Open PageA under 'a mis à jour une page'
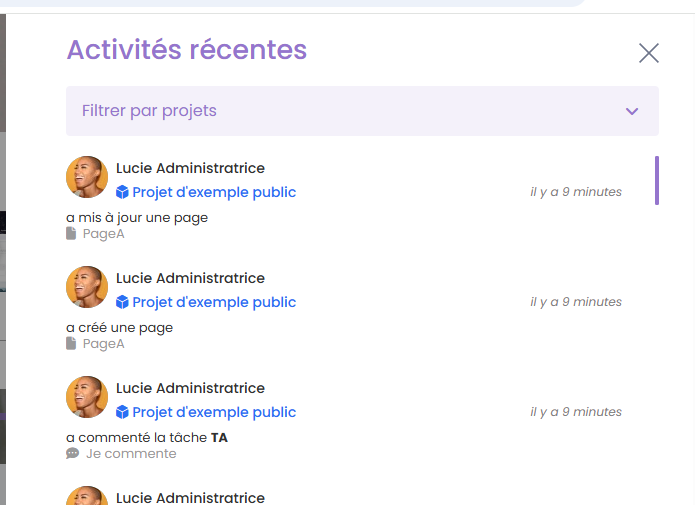This screenshot has width=695, height=505. [104, 234]
